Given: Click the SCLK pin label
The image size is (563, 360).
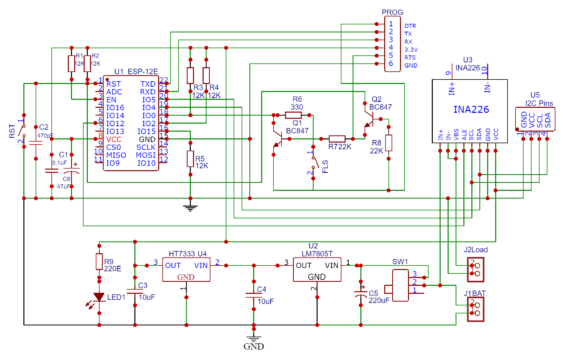Looking at the screenshot, I should pyautogui.click(x=146, y=147).
